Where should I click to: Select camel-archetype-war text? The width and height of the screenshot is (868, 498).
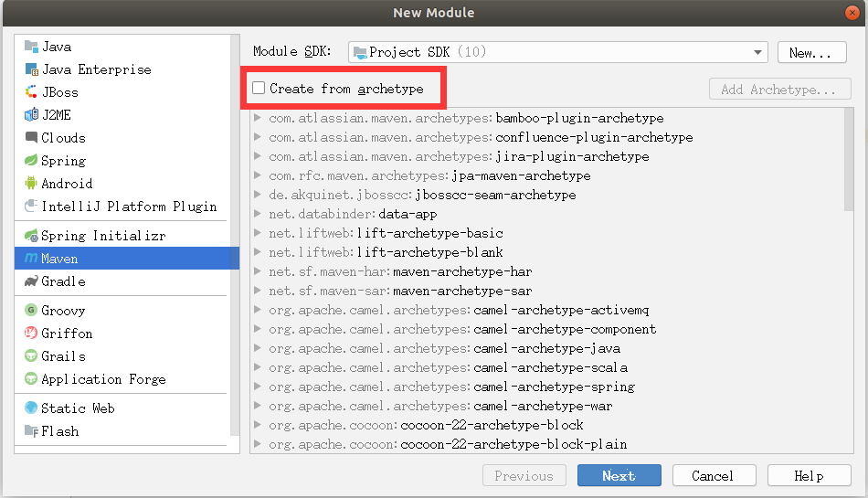[x=543, y=406]
